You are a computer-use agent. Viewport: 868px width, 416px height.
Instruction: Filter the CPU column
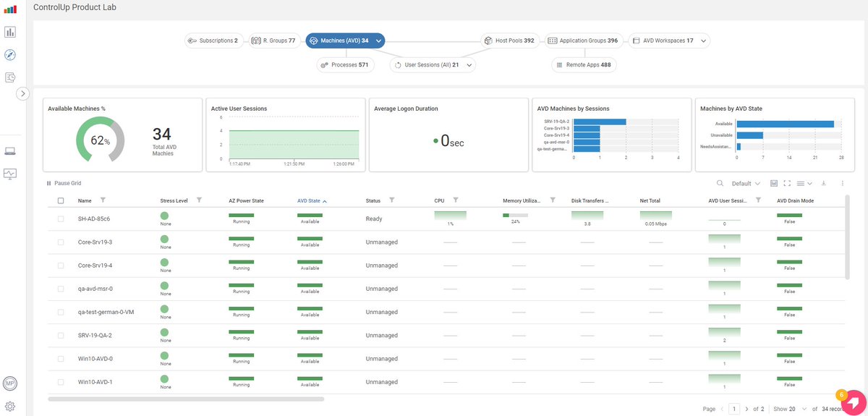pyautogui.click(x=456, y=200)
